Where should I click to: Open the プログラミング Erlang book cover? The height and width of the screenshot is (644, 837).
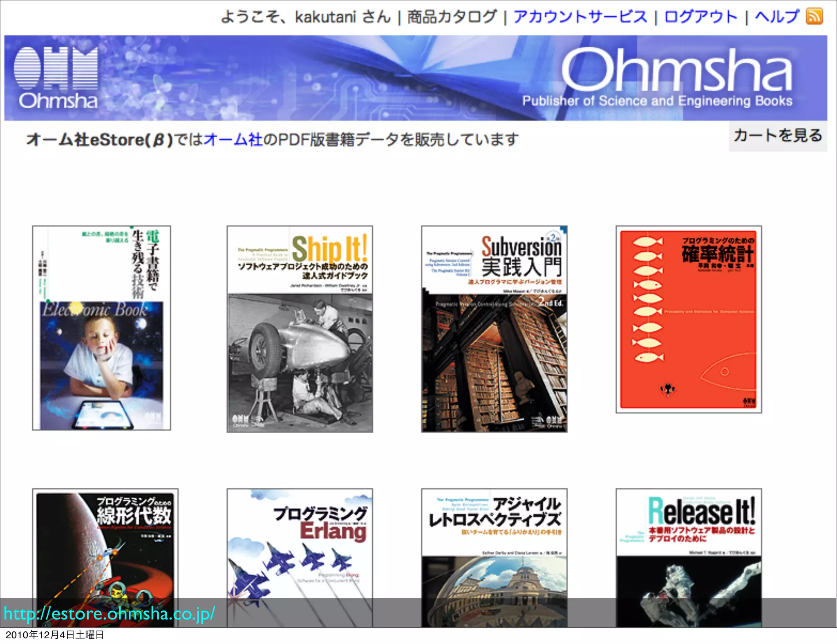(300, 558)
